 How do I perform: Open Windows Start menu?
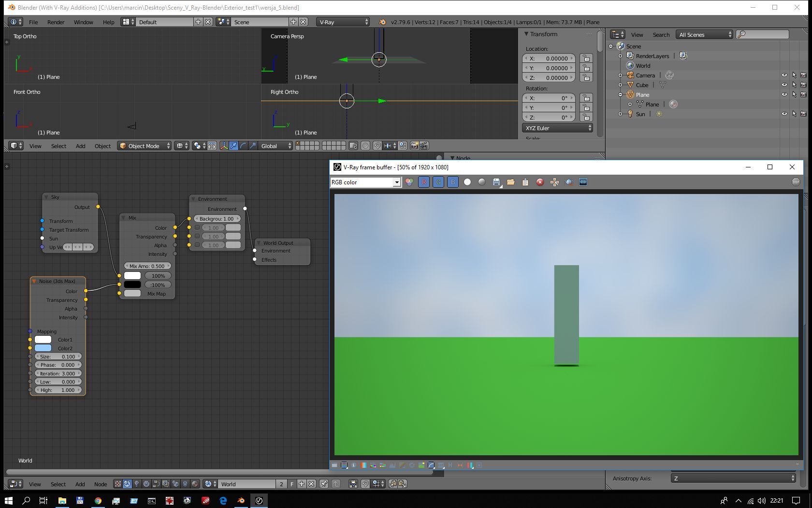pyautogui.click(x=9, y=500)
